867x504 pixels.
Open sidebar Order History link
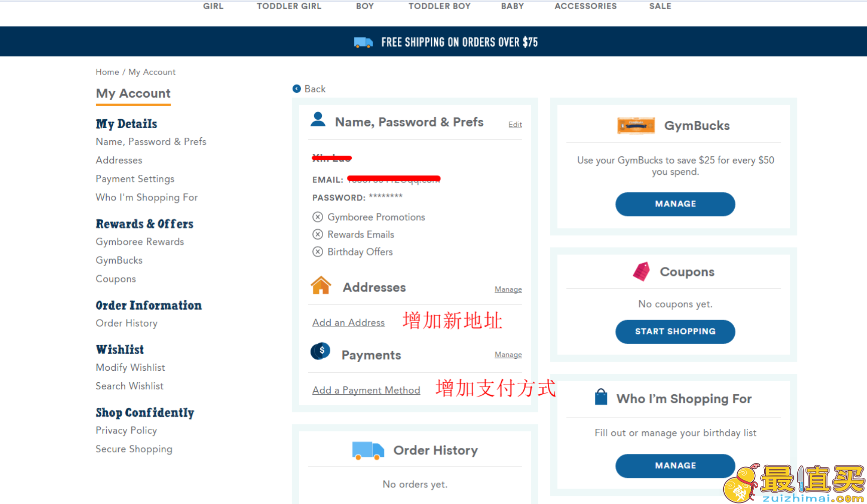(126, 323)
